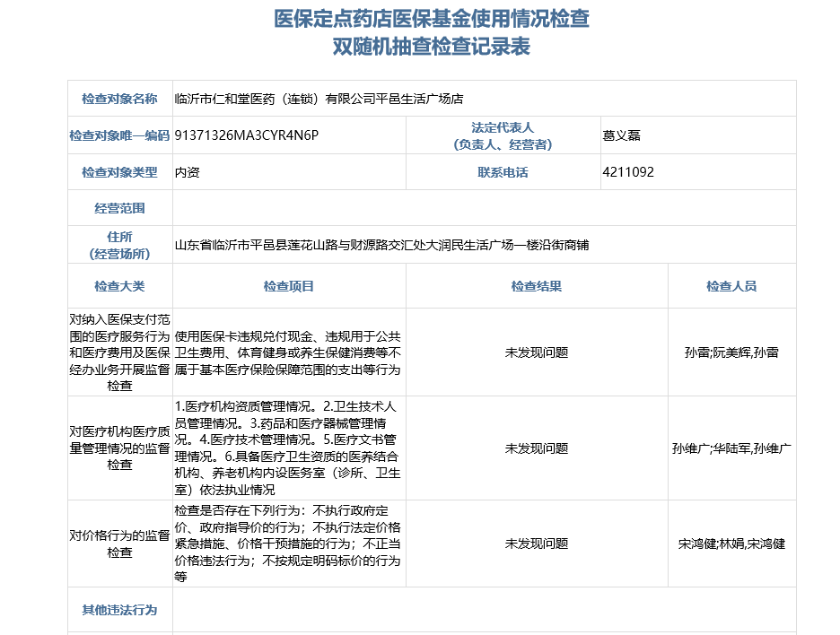Click 未发现问题 in the 医疗质量 row

tap(537, 448)
